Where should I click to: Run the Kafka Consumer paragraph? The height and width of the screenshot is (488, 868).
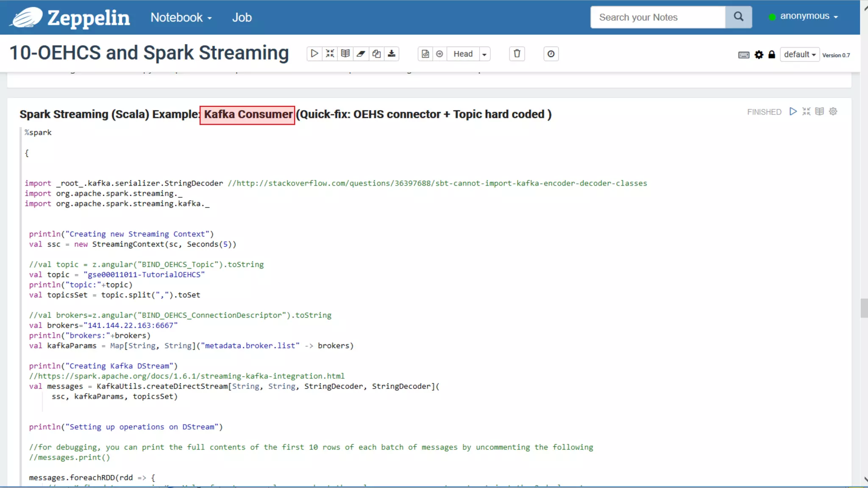(x=793, y=111)
